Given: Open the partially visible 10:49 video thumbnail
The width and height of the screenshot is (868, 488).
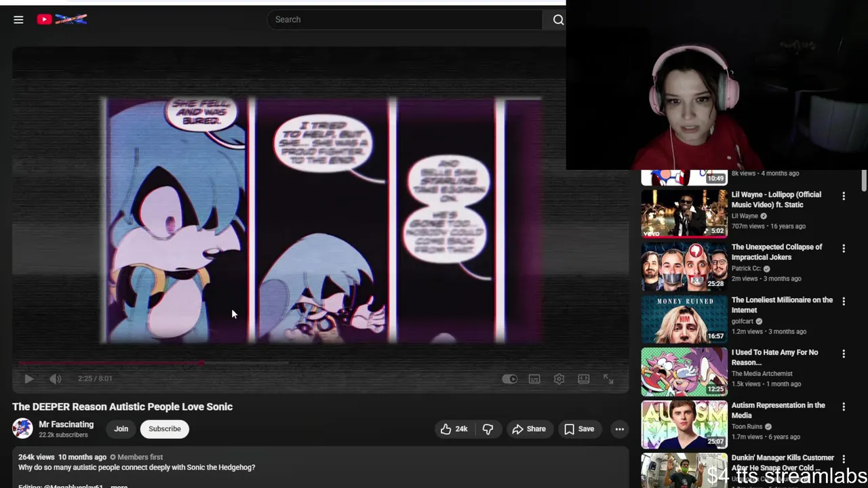Looking at the screenshot, I should [684, 178].
